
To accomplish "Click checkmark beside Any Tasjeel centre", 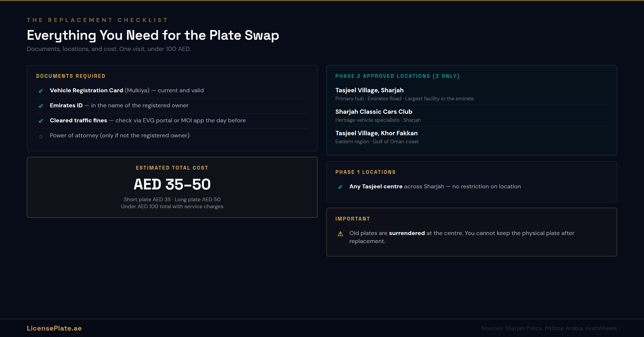I will point(340,187).
